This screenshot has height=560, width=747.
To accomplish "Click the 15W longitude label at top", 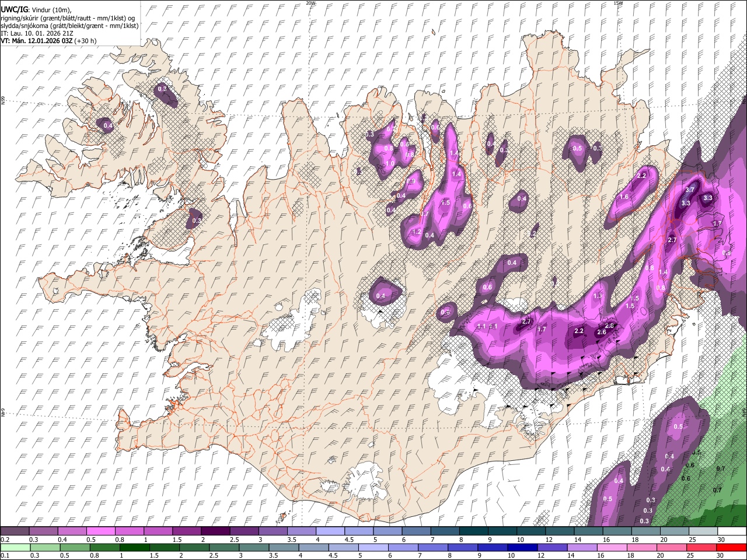I will click(x=618, y=3).
